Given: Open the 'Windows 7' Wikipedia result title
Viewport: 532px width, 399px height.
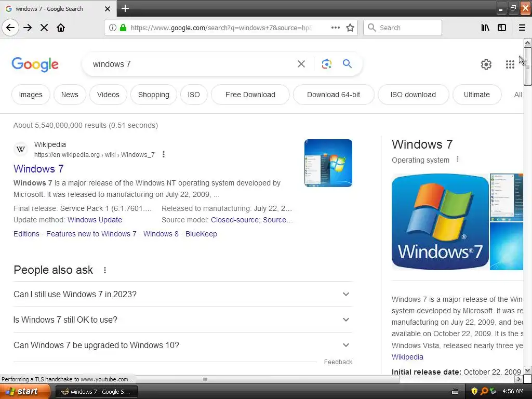Looking at the screenshot, I should click(38, 169).
